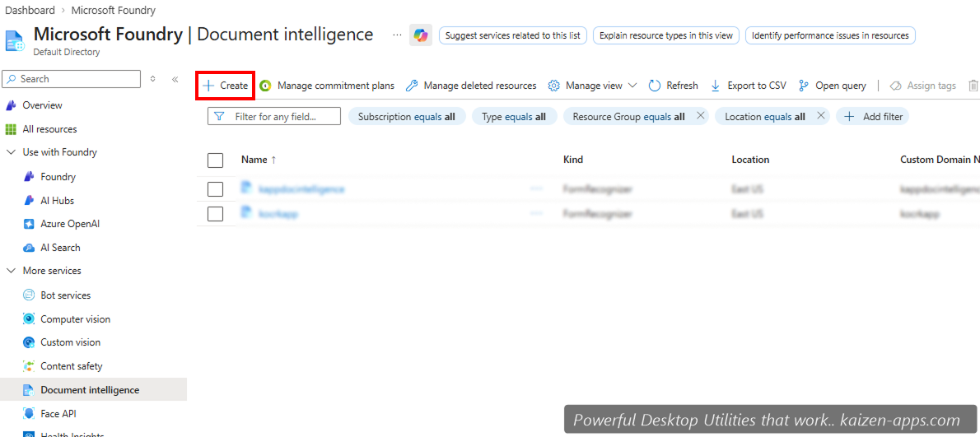Click Explain resource types in this view
This screenshot has height=437, width=980.
(665, 35)
